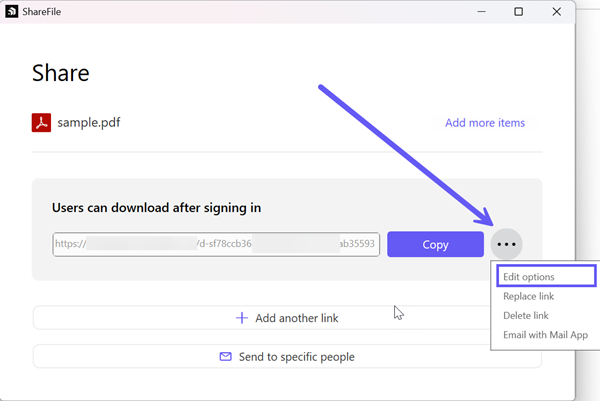This screenshot has height=401, width=600.
Task: Click the ShareFile app logo icon
Action: pyautogui.click(x=11, y=11)
